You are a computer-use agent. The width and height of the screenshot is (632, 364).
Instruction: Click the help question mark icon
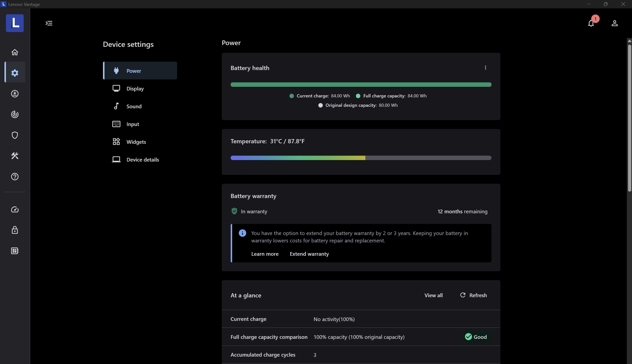coord(15,177)
